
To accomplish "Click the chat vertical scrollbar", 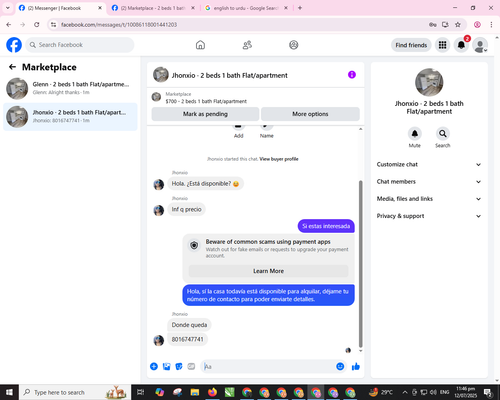I will tap(360, 263).
